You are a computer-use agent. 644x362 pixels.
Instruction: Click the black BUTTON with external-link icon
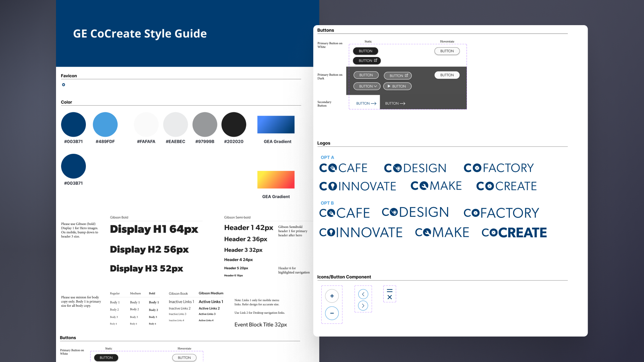[x=367, y=61]
